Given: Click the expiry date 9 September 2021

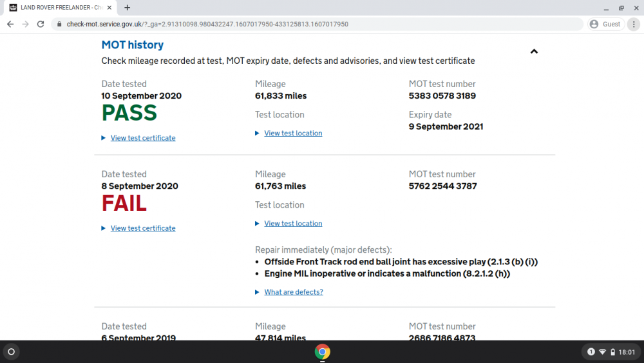Looking at the screenshot, I should [446, 126].
